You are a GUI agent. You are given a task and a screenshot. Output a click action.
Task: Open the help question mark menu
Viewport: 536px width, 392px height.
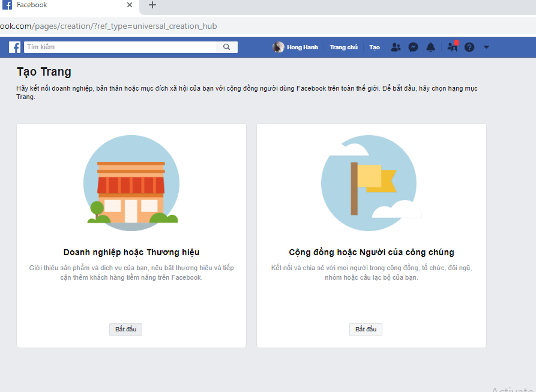coord(469,47)
